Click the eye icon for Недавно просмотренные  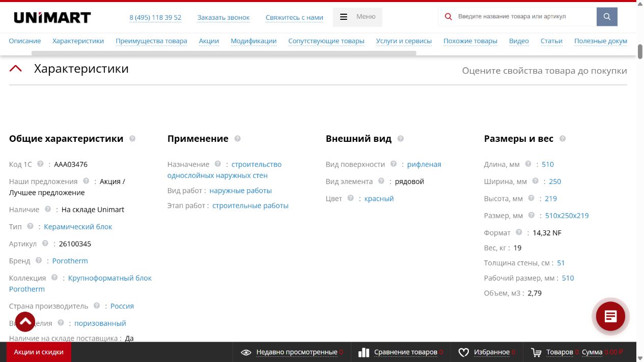point(246,352)
